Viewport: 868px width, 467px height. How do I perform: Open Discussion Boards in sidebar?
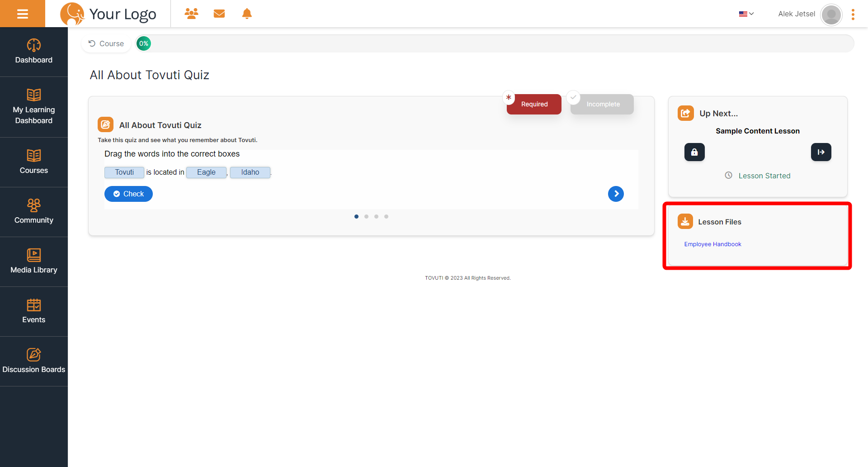34,361
